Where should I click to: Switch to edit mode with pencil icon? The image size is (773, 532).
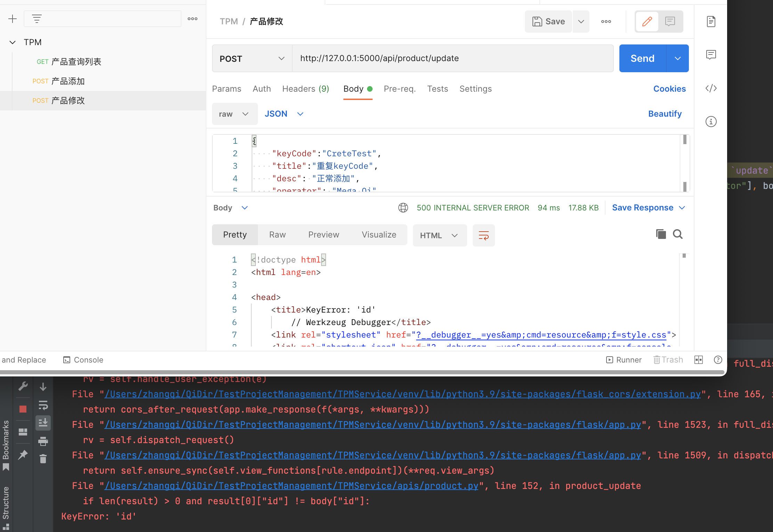click(647, 22)
